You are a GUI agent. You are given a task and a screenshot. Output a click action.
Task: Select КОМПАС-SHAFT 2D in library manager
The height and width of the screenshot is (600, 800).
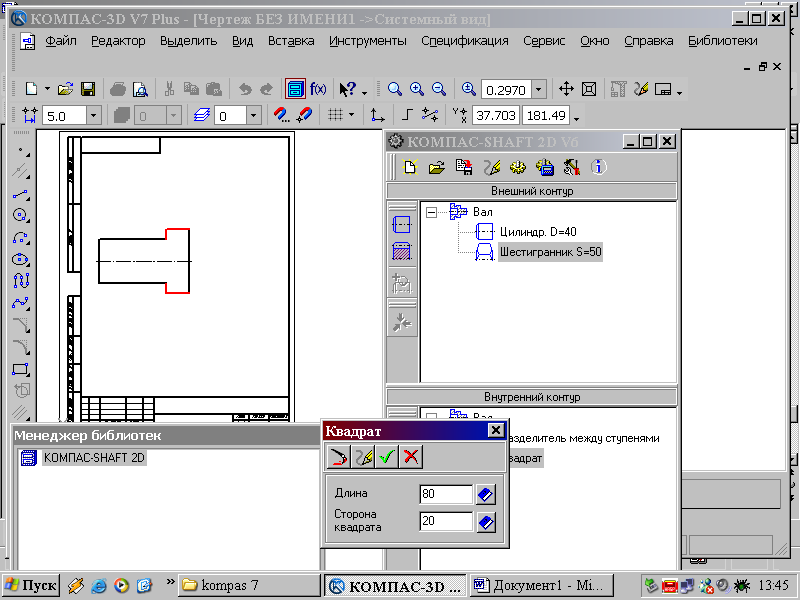click(94, 458)
